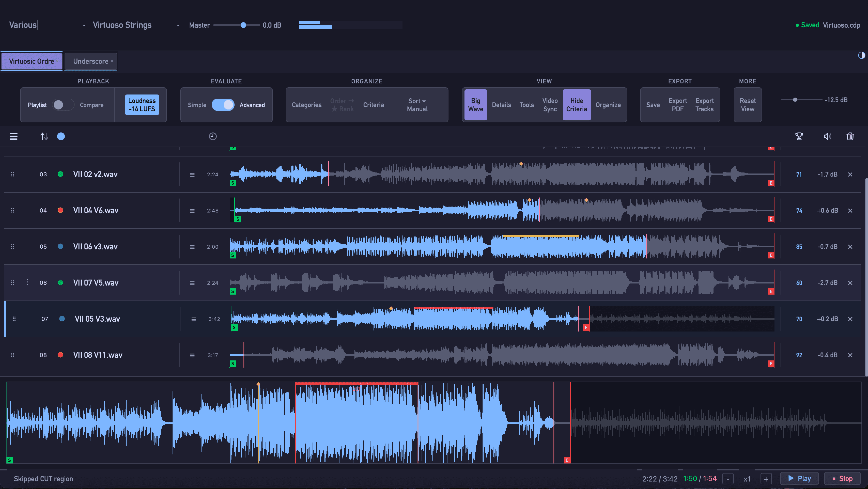
Task: Click Export Tracks button
Action: pos(704,105)
